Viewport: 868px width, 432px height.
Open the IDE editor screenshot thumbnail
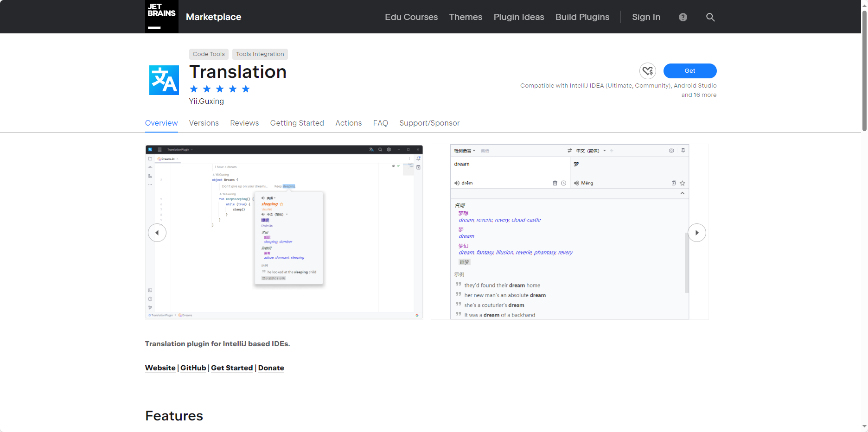click(284, 232)
